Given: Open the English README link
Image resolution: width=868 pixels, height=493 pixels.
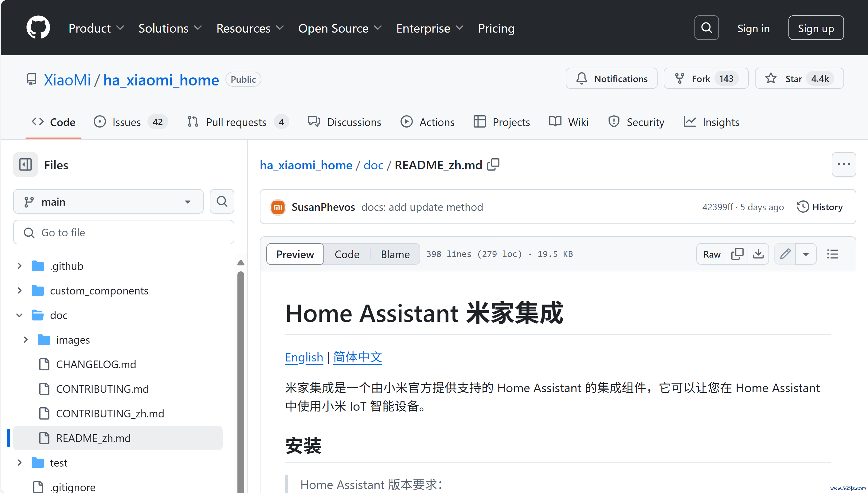Looking at the screenshot, I should click(304, 357).
